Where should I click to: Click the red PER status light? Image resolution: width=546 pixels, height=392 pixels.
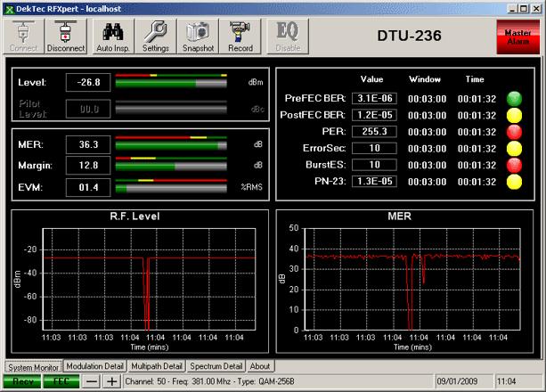coord(515,131)
